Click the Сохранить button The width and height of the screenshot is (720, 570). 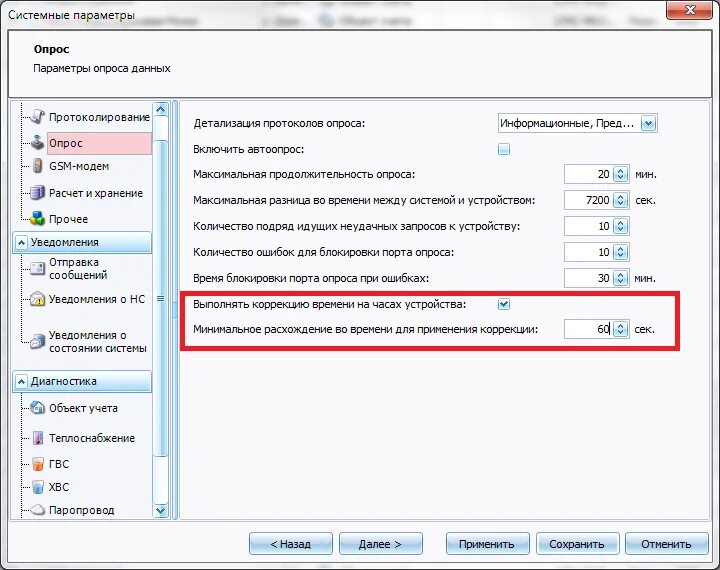[x=577, y=544]
